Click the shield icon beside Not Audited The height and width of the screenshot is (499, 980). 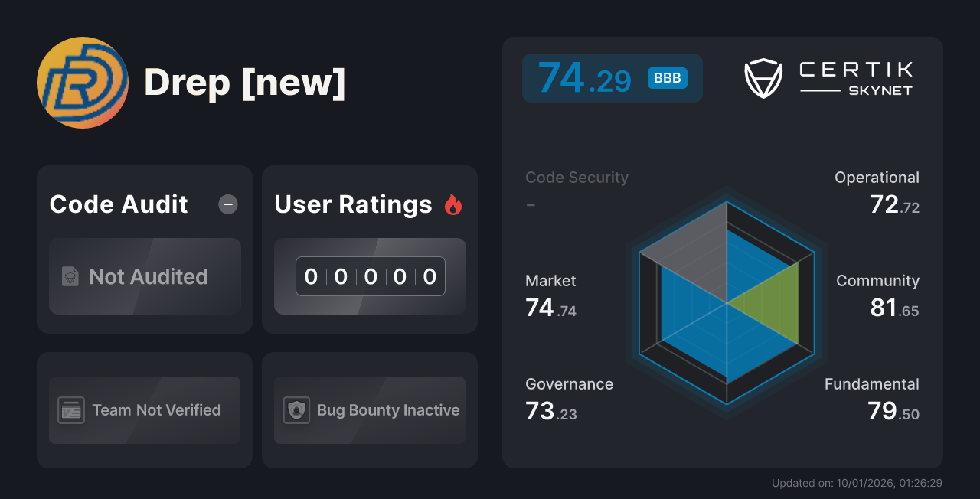(70, 276)
